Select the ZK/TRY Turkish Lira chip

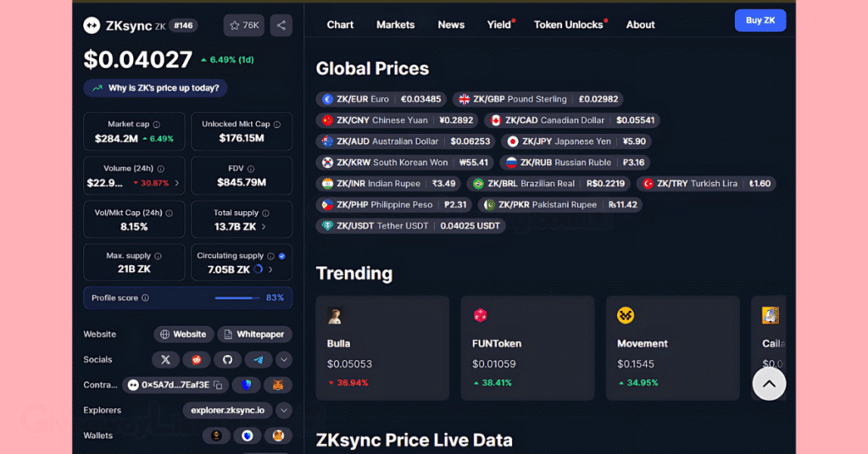coord(706,184)
